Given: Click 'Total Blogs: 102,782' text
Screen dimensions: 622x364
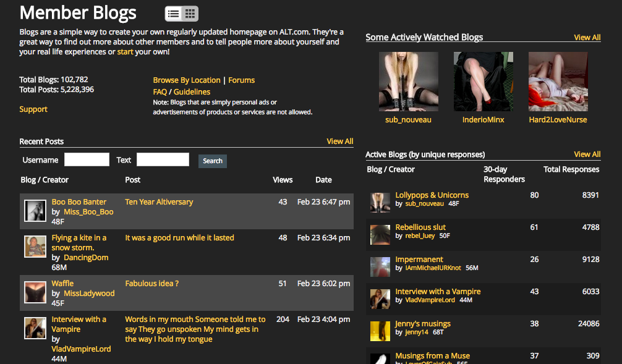Looking at the screenshot, I should [54, 79].
